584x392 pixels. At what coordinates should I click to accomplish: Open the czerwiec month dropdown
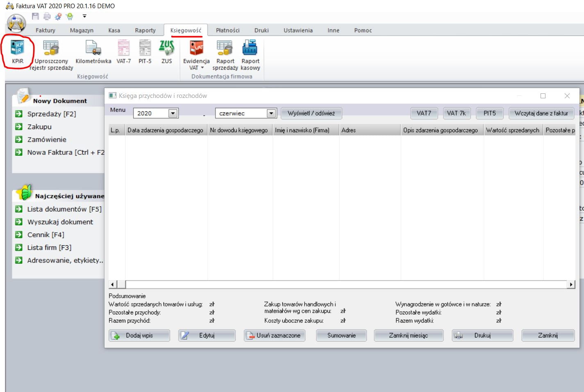(271, 113)
